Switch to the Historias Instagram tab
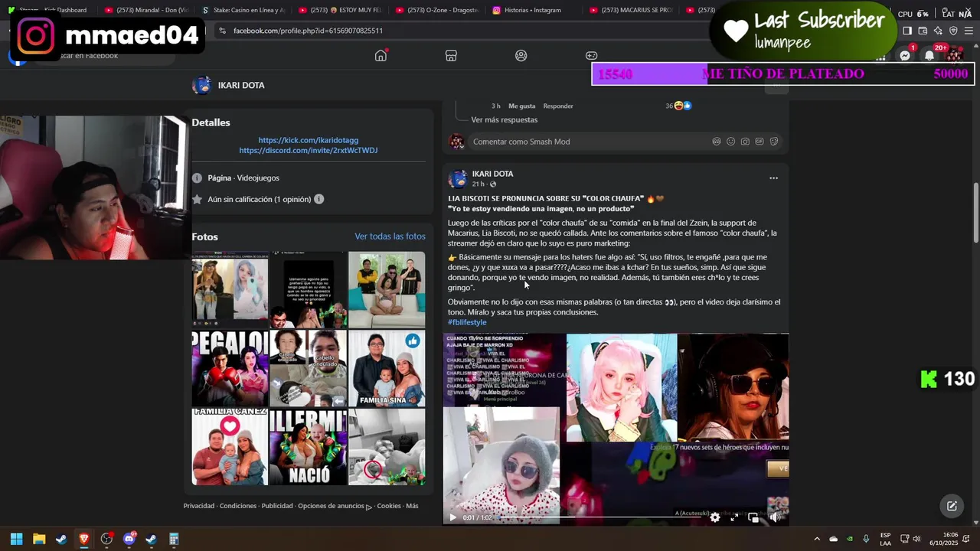 pos(534,10)
